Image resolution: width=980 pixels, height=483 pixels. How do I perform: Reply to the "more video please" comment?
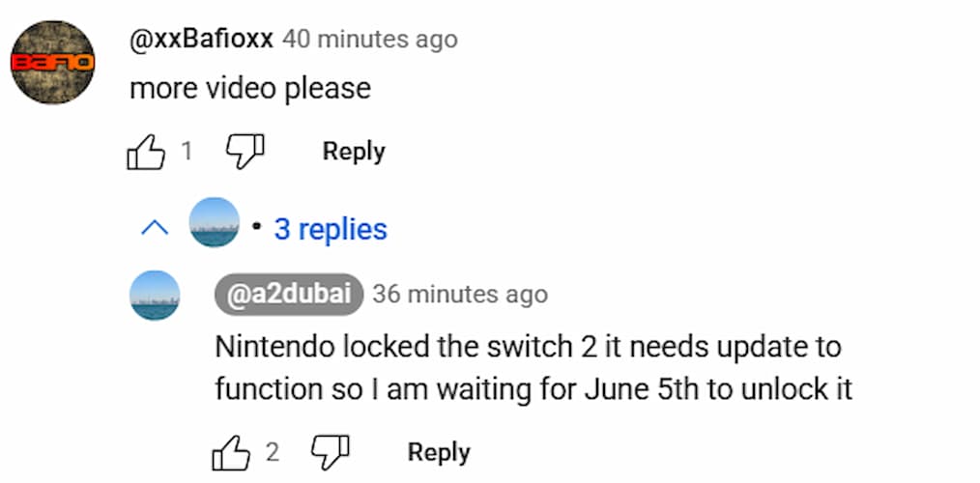tap(354, 152)
